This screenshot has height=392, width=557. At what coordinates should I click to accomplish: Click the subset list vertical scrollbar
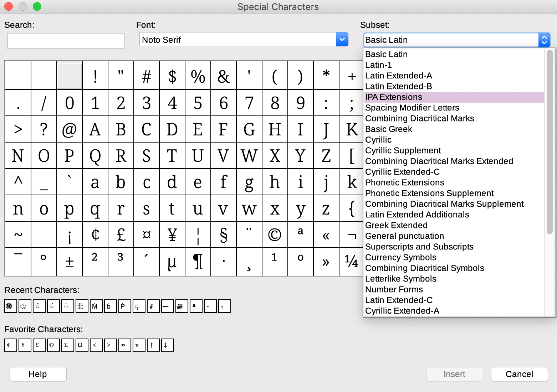(550, 142)
